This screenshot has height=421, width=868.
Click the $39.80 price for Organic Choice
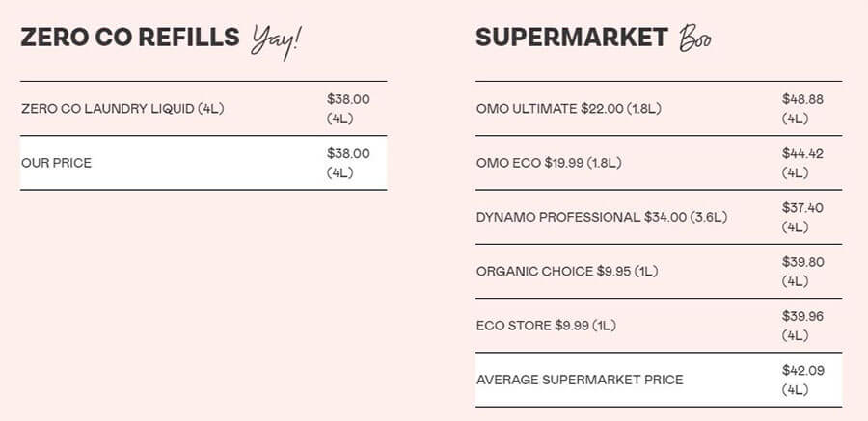pos(802,262)
